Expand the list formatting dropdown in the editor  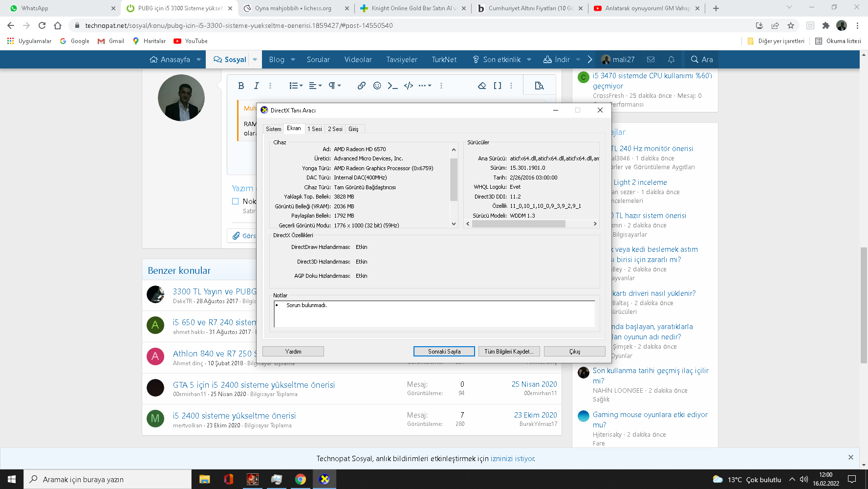click(296, 86)
